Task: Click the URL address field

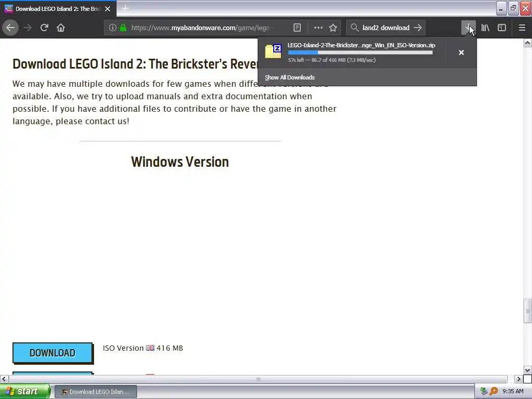Action: tap(204, 28)
